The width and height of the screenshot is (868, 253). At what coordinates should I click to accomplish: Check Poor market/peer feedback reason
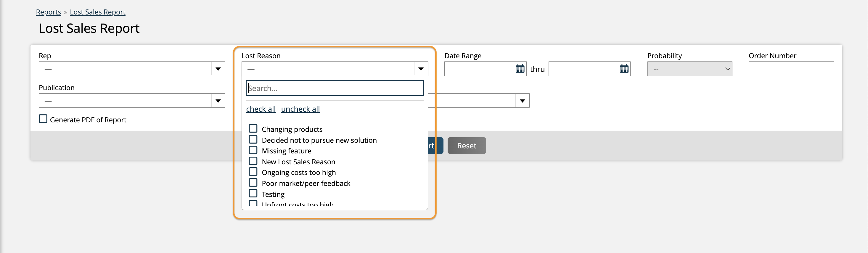(253, 183)
